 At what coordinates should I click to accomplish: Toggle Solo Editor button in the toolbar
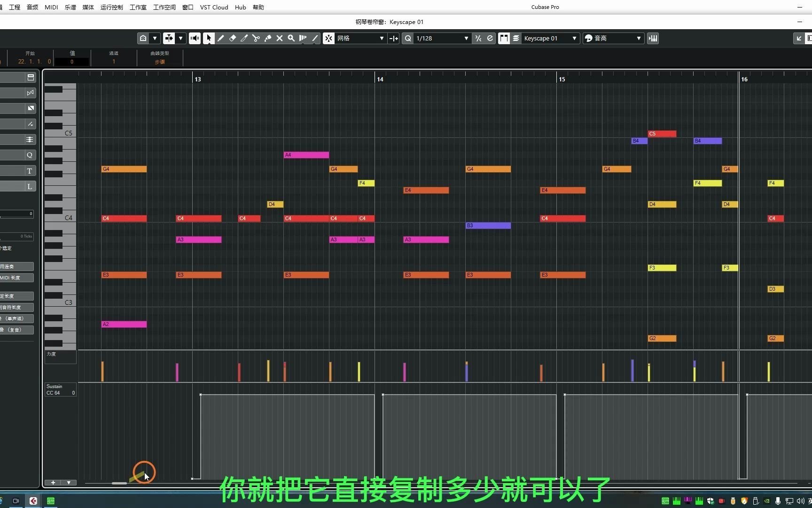tap(143, 38)
